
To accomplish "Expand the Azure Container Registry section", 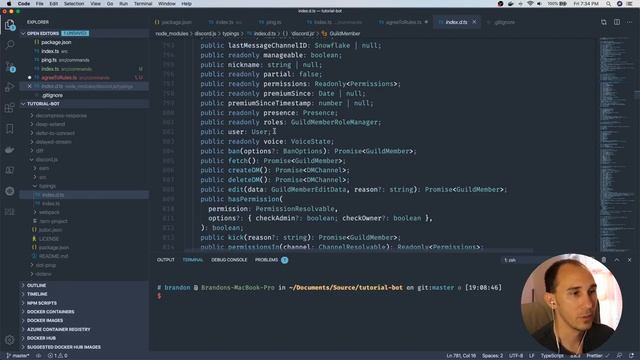I will (x=85, y=329).
